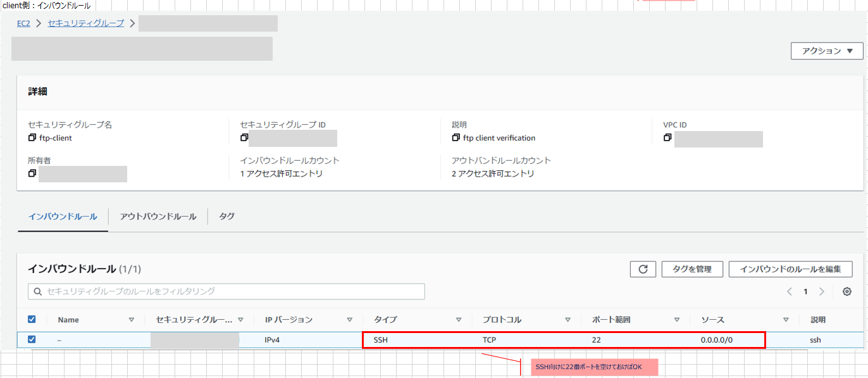Screen dimensions: 868x378
Task: Click the ssh description cell
Action: point(815,340)
